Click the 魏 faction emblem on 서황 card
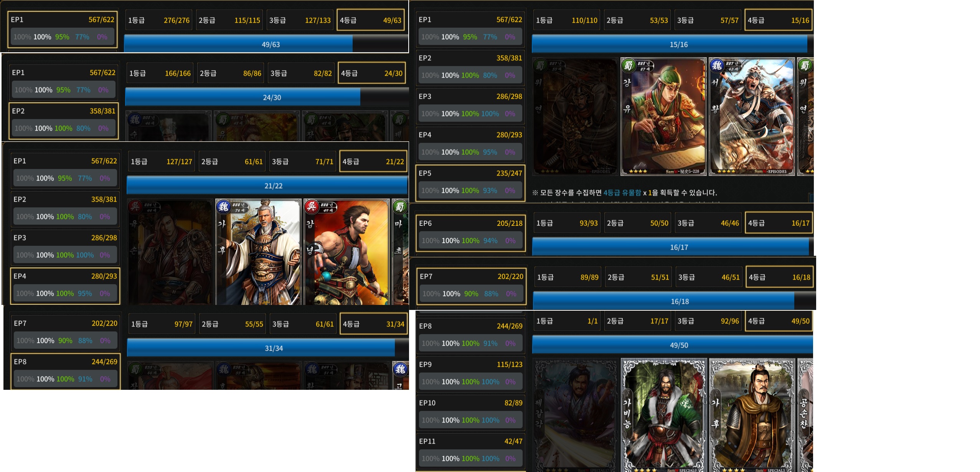The image size is (980, 472). (x=717, y=66)
